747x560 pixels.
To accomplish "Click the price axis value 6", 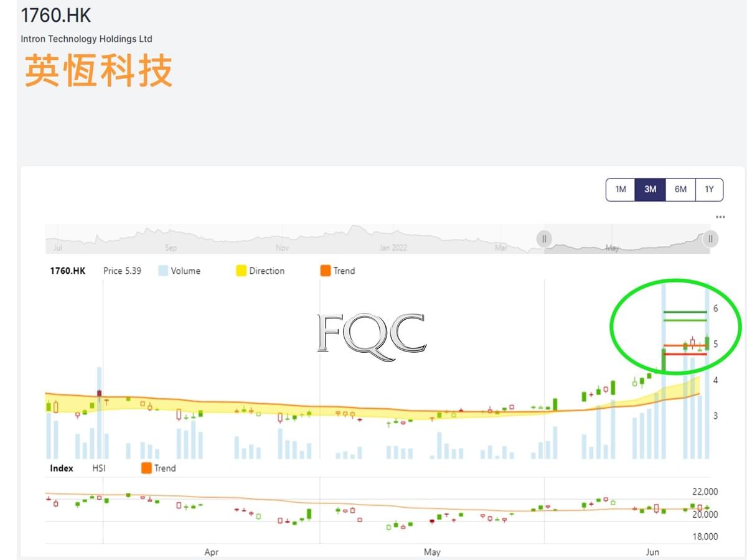I will click(716, 309).
